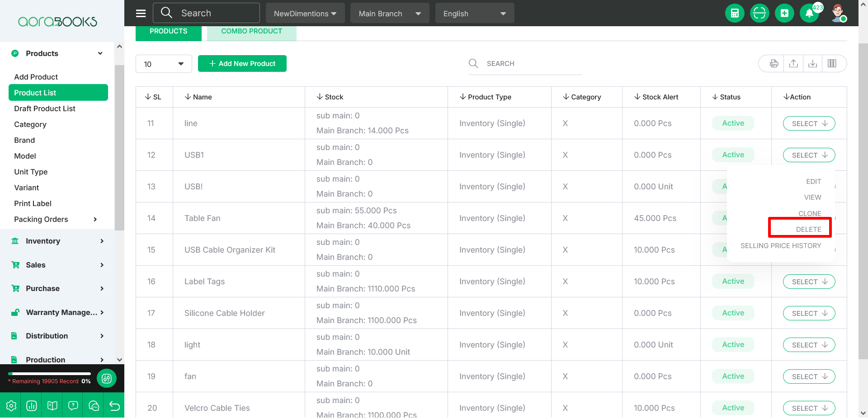Open the calculator icon in top bar
The image size is (868, 418).
point(735,13)
